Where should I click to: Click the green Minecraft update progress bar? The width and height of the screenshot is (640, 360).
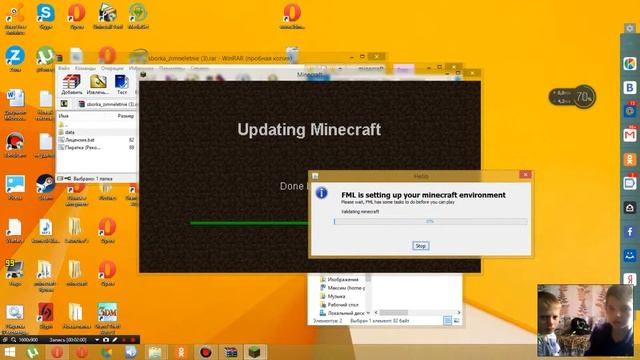pyautogui.click(x=249, y=223)
